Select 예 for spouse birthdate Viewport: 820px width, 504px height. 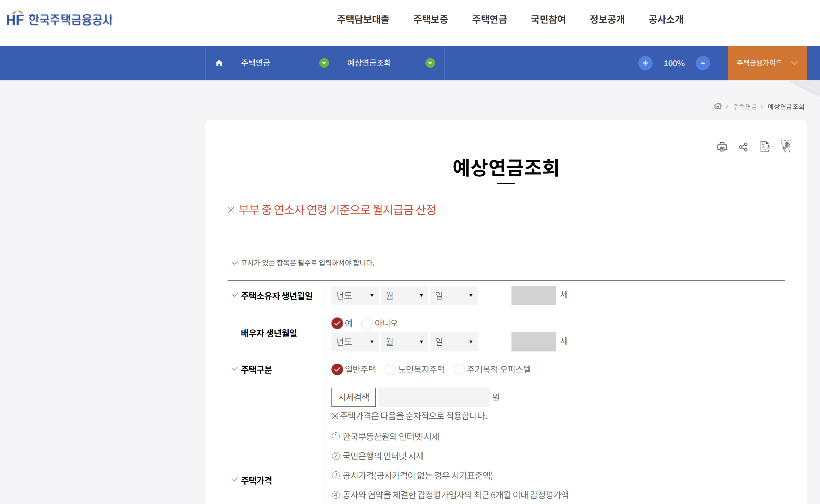(x=337, y=323)
